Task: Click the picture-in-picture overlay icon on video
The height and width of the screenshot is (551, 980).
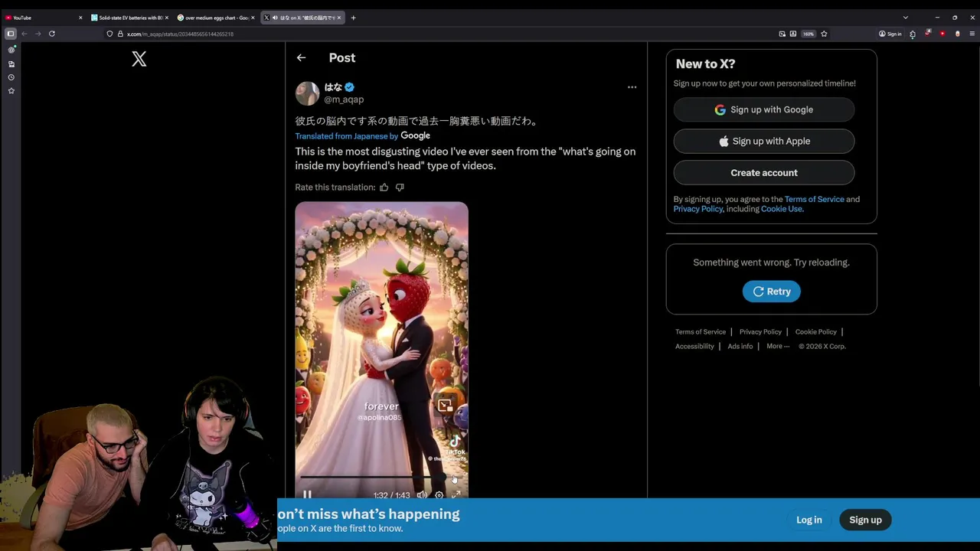Action: coord(446,406)
